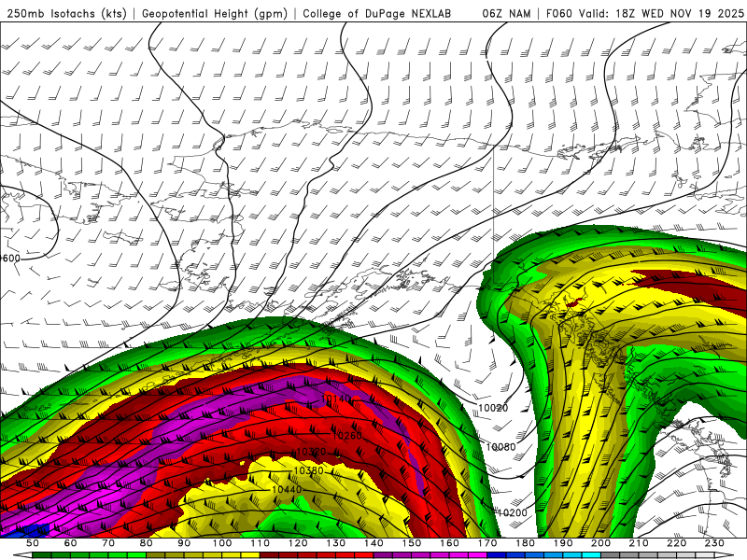747x560 pixels.
Task: Click the 170 value on the color scale
Action: (487, 543)
